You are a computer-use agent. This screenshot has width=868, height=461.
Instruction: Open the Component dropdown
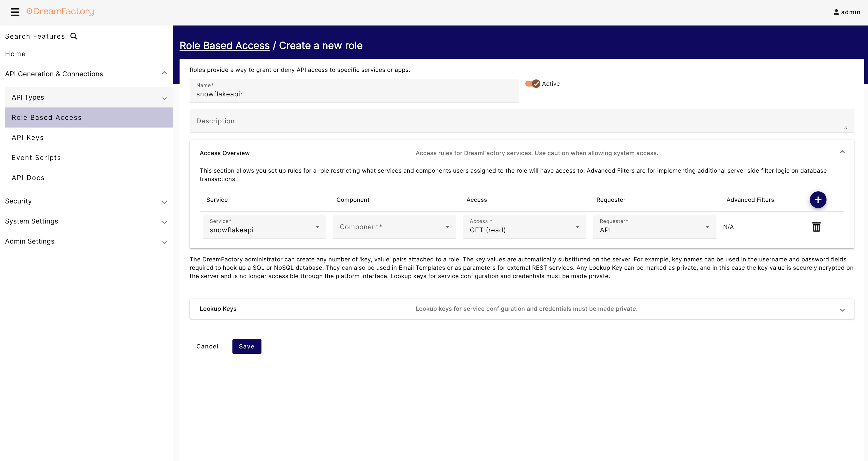pyautogui.click(x=394, y=227)
